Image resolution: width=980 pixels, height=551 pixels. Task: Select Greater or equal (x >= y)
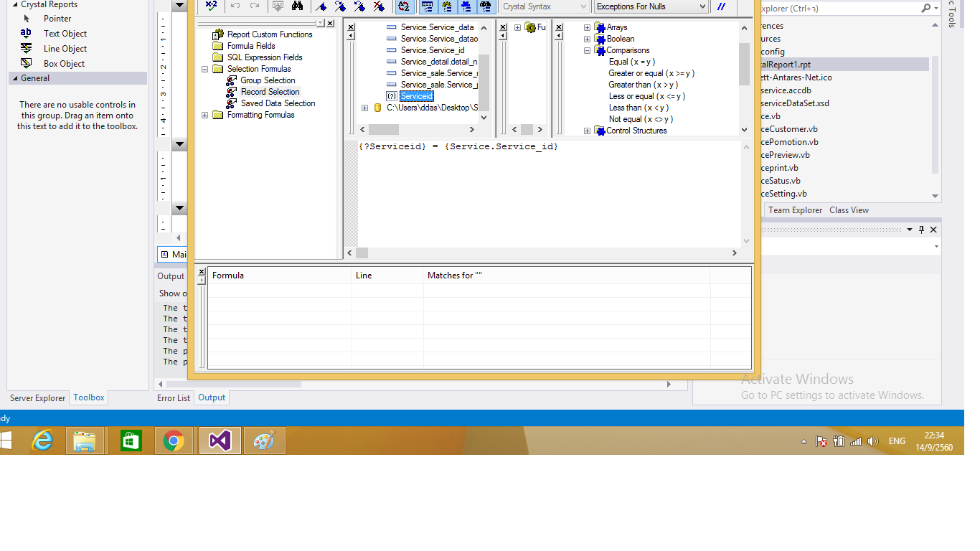pos(651,73)
